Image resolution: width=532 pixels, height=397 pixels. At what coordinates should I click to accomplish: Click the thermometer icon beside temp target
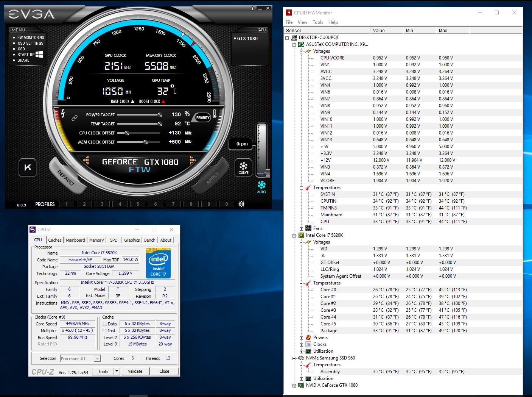click(x=215, y=114)
